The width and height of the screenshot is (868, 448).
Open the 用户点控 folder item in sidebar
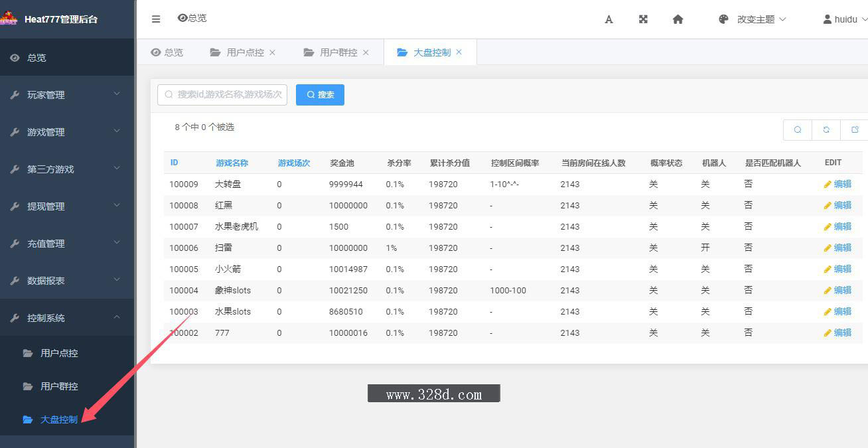58,353
